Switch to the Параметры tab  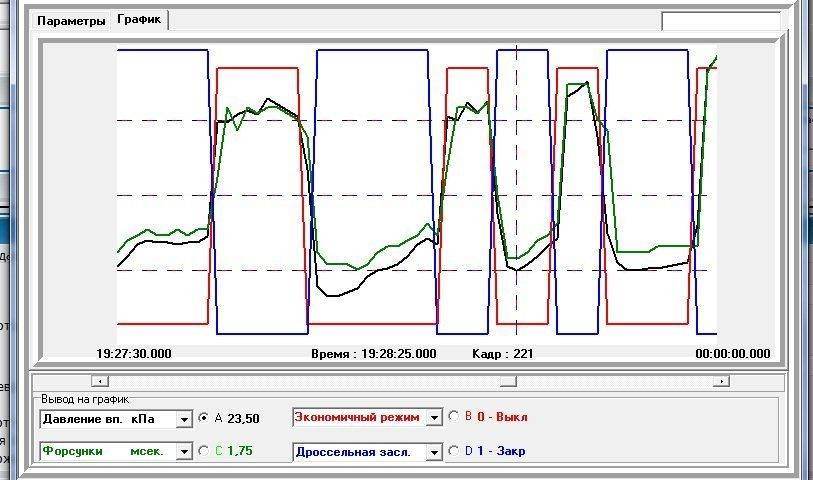tap(71, 21)
